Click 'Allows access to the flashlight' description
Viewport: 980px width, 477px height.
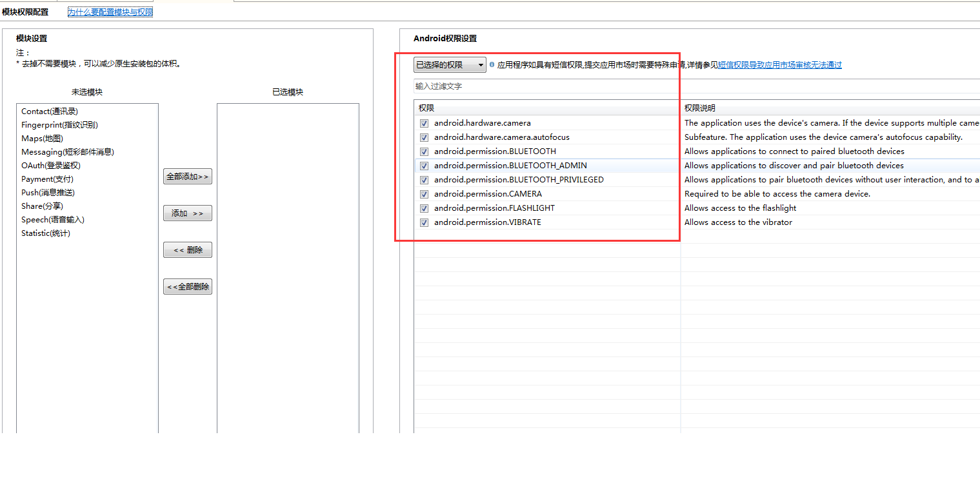click(x=740, y=208)
